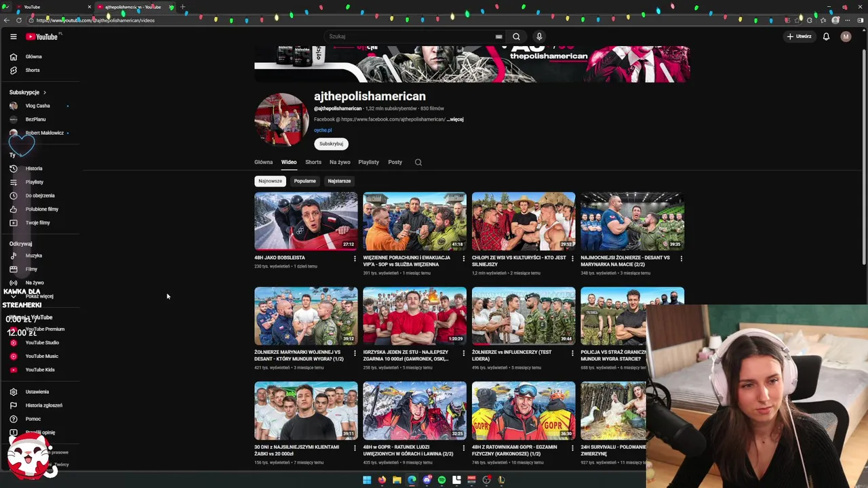
Task: Open YouTube Studio link
Action: click(x=41, y=342)
